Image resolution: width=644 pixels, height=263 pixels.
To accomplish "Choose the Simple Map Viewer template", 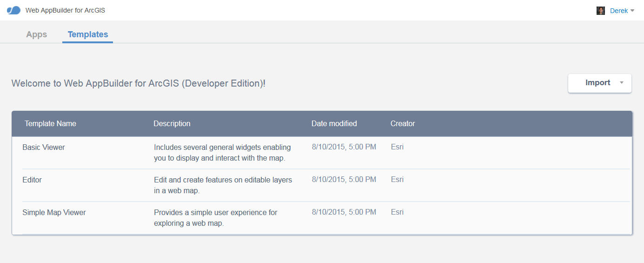I will click(54, 212).
